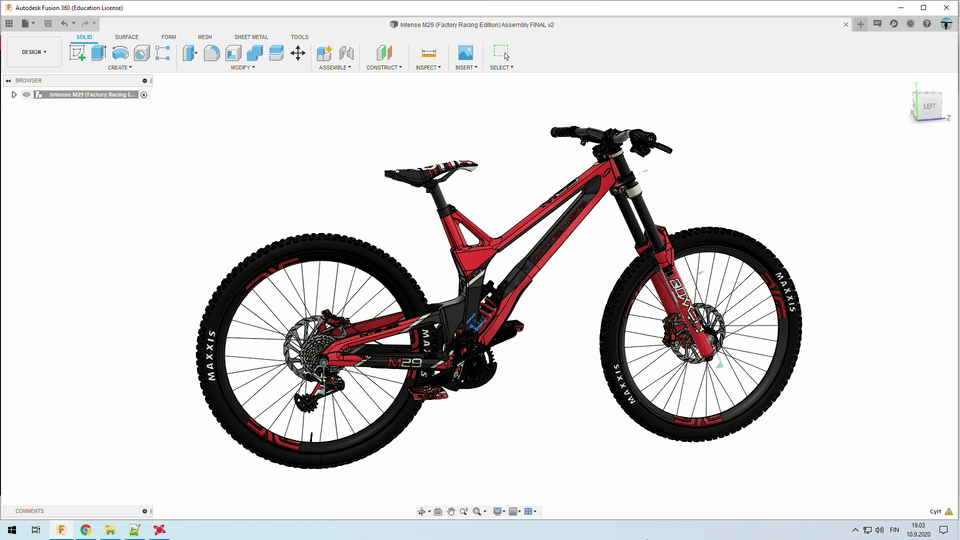This screenshot has height=540, width=960.
Task: Select the Move/Copy tool
Action: point(298,53)
